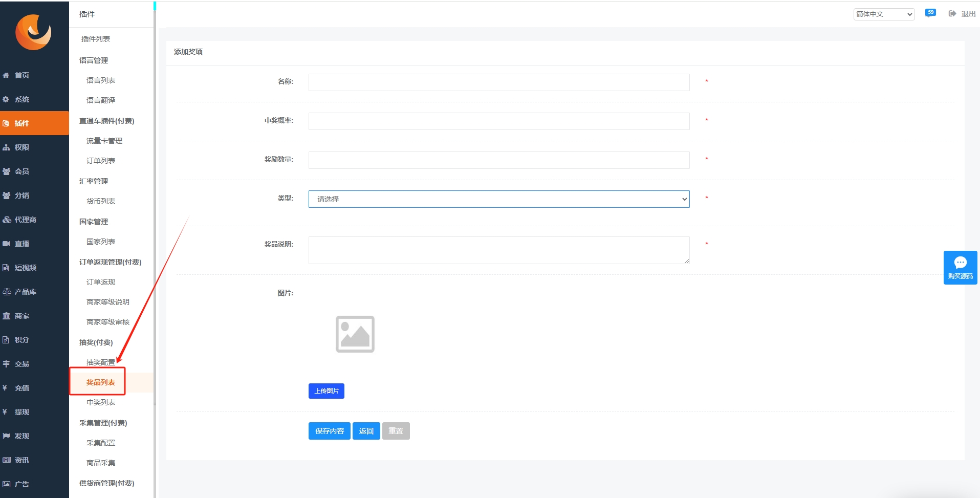Open 采集配置 menu item
980x498 pixels.
pos(101,443)
